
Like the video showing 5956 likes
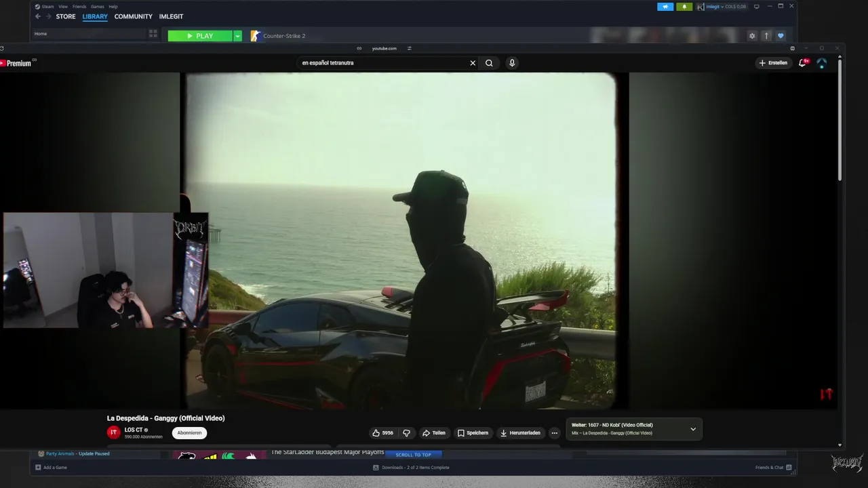[x=383, y=433]
